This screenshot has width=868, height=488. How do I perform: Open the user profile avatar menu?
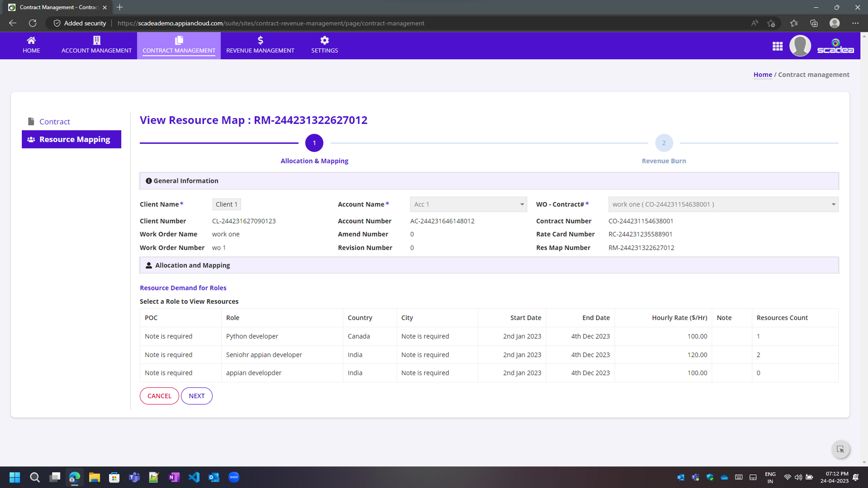tap(800, 46)
